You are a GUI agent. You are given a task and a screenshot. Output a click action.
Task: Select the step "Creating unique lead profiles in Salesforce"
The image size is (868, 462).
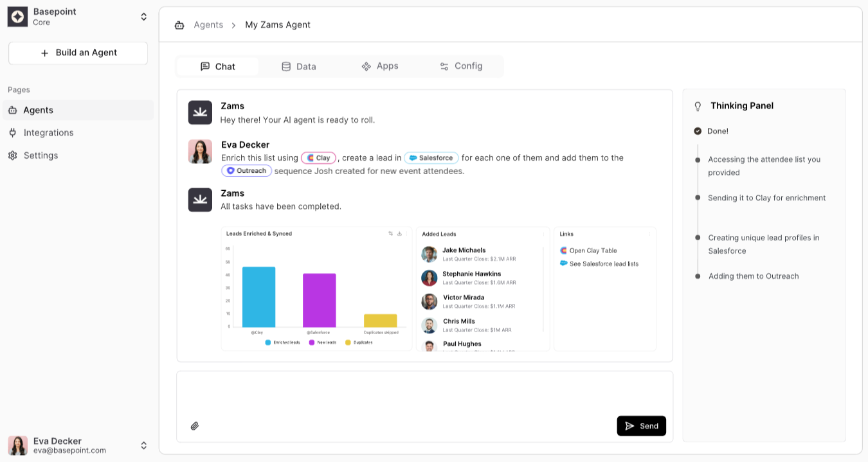point(764,244)
